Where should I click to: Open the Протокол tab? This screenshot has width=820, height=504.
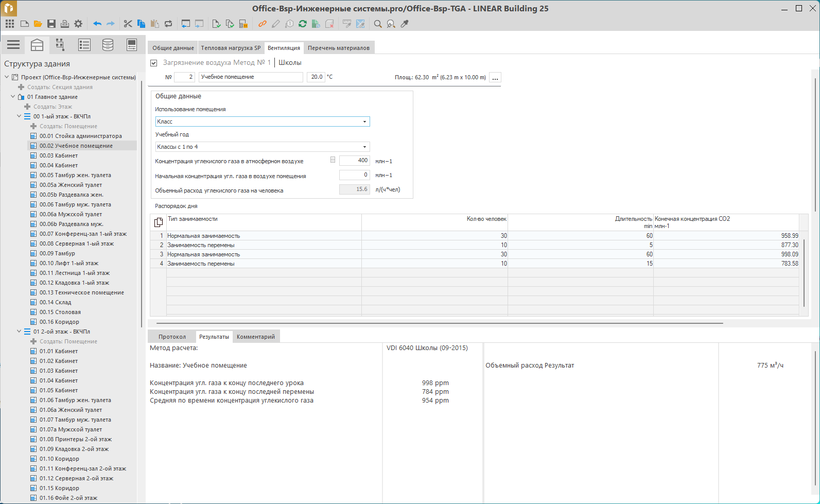coord(172,337)
